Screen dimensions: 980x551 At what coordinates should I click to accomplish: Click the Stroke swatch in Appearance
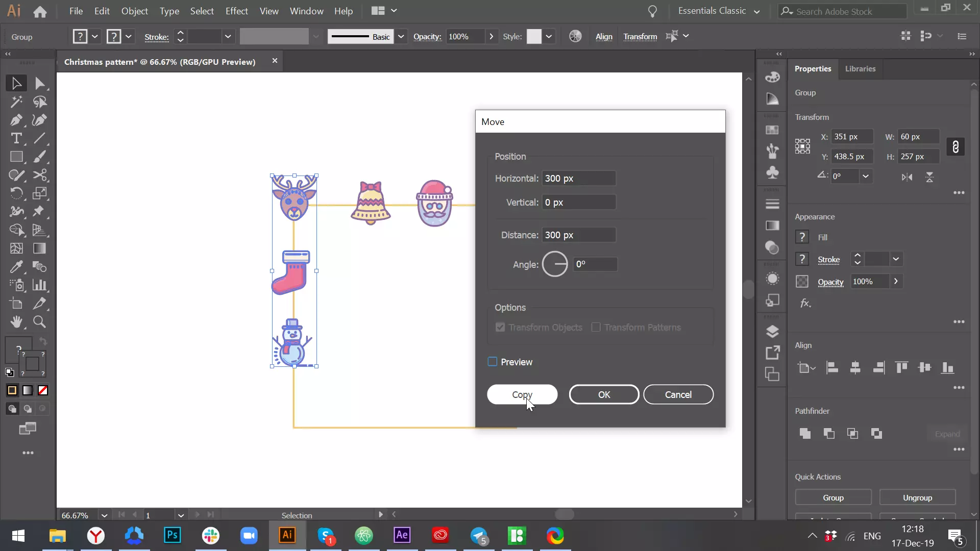pyautogui.click(x=802, y=259)
